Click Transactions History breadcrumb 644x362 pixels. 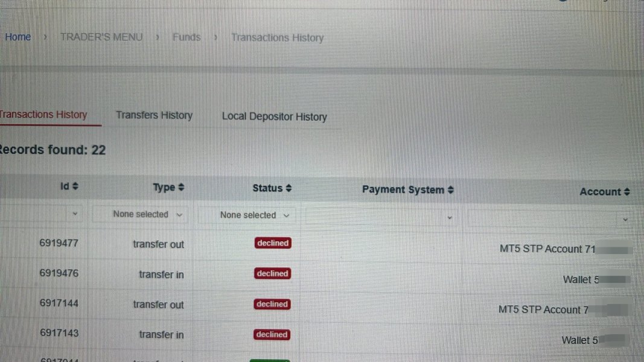click(x=277, y=38)
